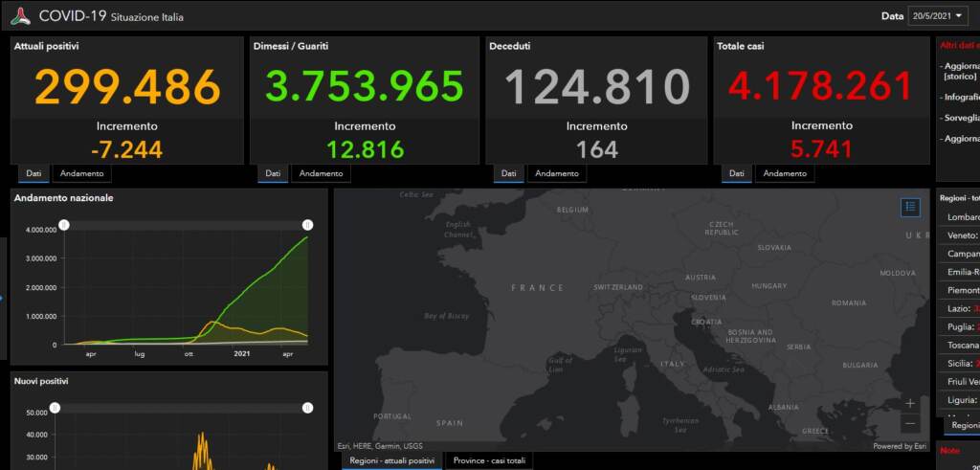This screenshot has width=980, height=470.
Task: Zoom in on the map
Action: (x=909, y=404)
